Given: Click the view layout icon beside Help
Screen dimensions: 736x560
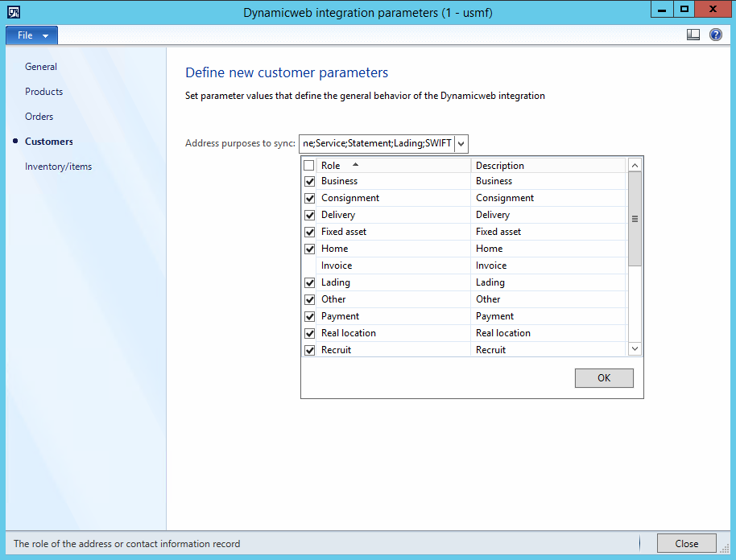Looking at the screenshot, I should pos(693,35).
